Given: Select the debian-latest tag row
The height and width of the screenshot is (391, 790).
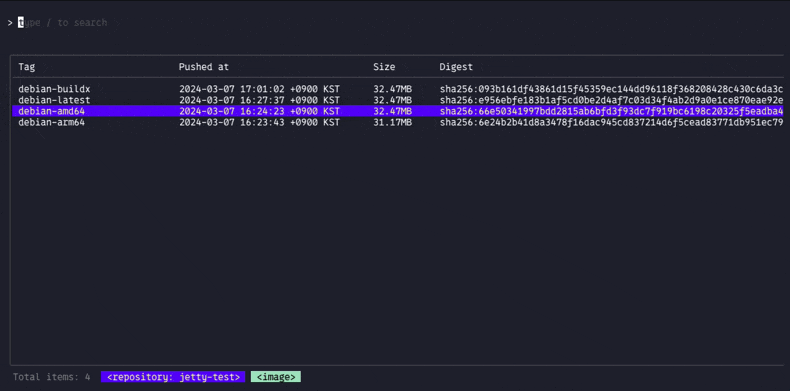Looking at the screenshot, I should 398,100.
